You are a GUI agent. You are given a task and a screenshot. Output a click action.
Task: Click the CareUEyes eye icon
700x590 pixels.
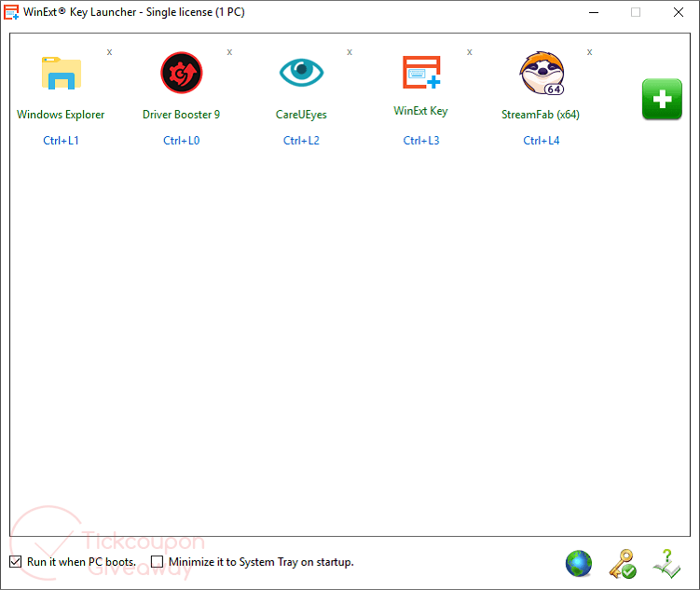pyautogui.click(x=301, y=73)
